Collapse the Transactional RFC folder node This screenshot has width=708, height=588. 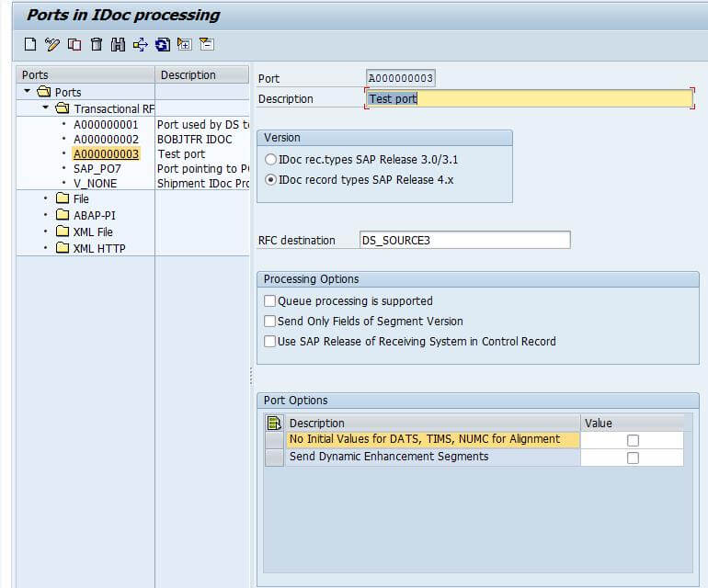pos(46,108)
